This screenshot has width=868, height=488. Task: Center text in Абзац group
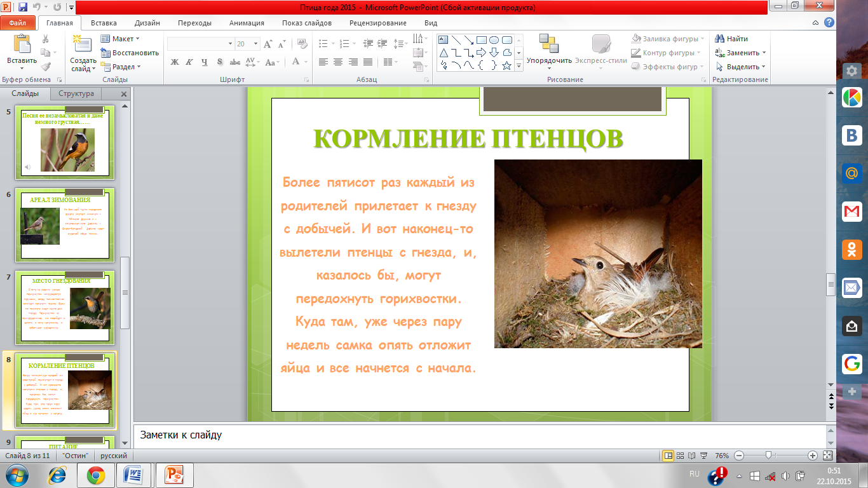coord(338,62)
